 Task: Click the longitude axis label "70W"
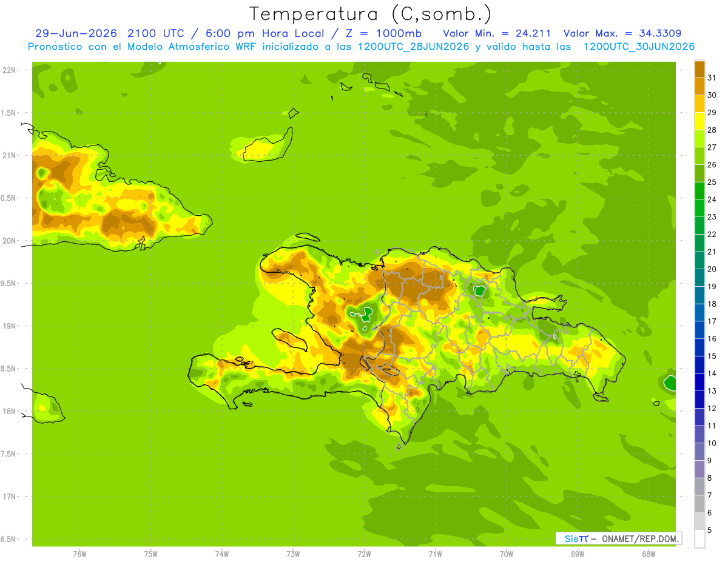pyautogui.click(x=507, y=554)
